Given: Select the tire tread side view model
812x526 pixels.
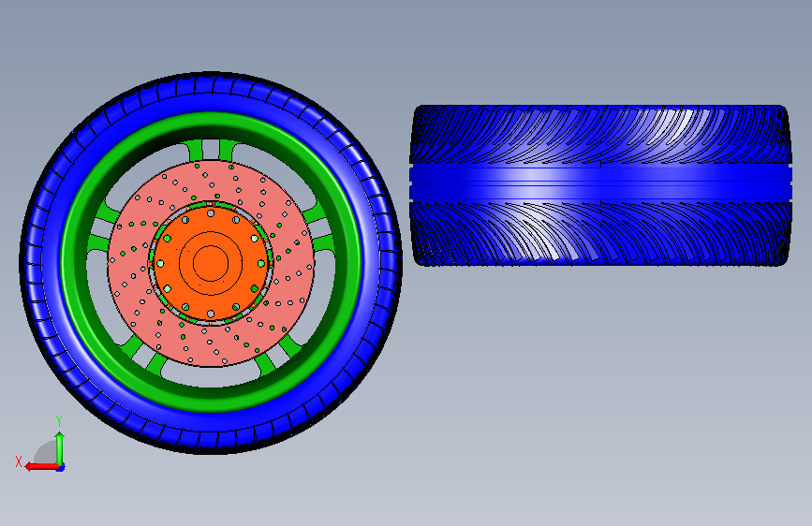Looking at the screenshot, I should click(600, 185).
